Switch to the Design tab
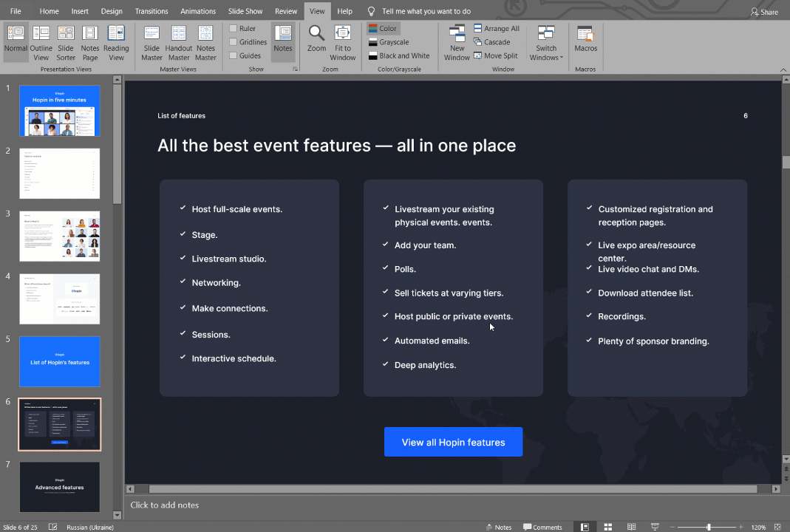 [x=112, y=11]
